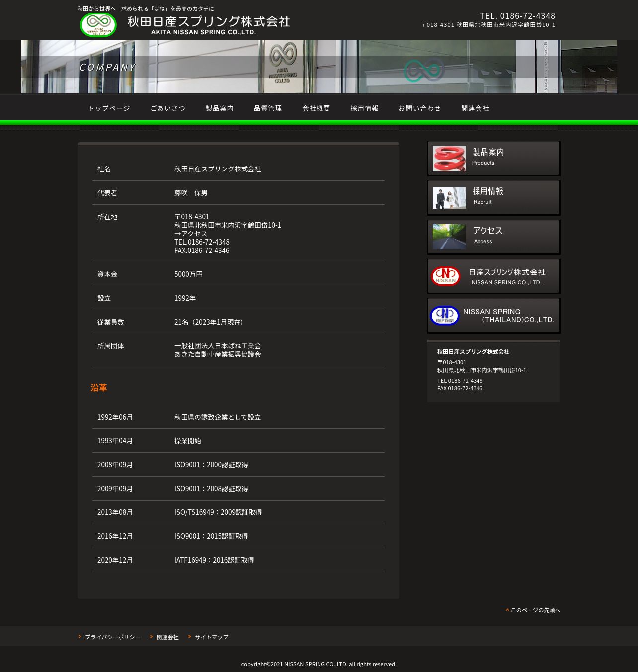Jump to top via このページの先頭へ
The width and height of the screenshot is (638, 672).
(x=536, y=610)
